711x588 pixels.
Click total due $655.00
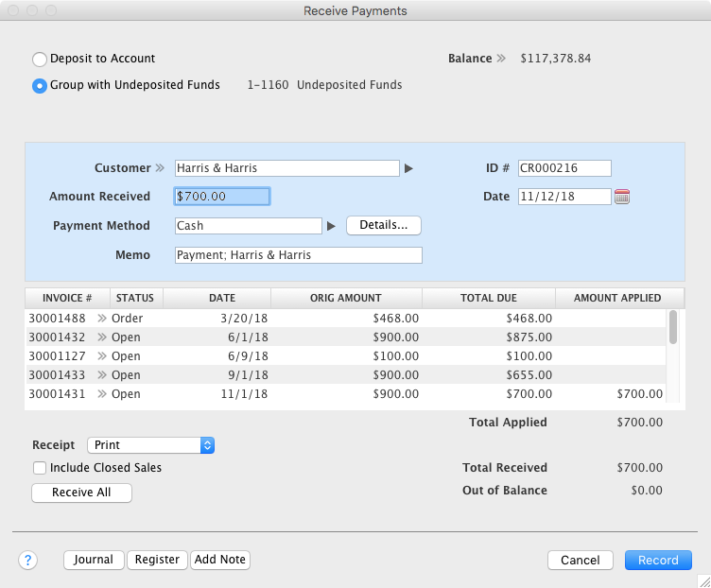coord(529,375)
